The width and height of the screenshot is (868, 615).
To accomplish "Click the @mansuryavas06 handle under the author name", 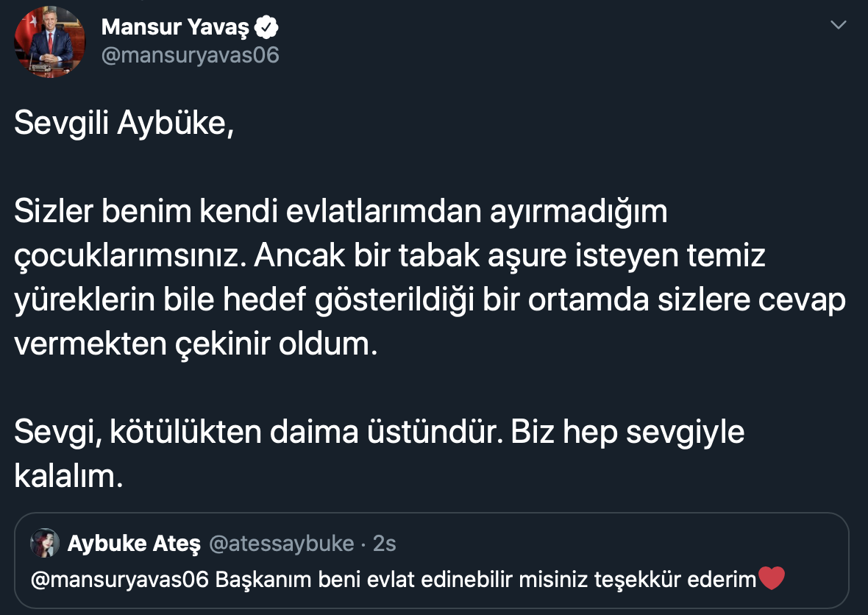I will [x=190, y=55].
